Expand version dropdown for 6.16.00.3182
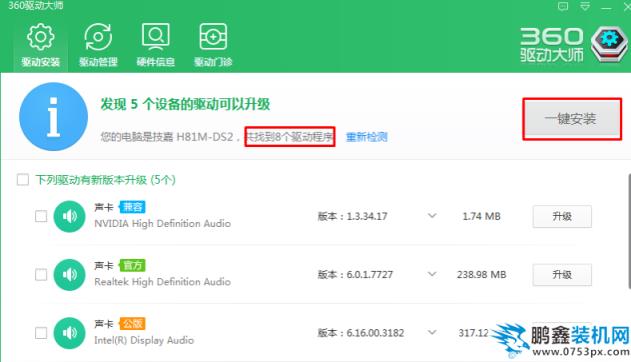631x362 pixels. point(432,333)
